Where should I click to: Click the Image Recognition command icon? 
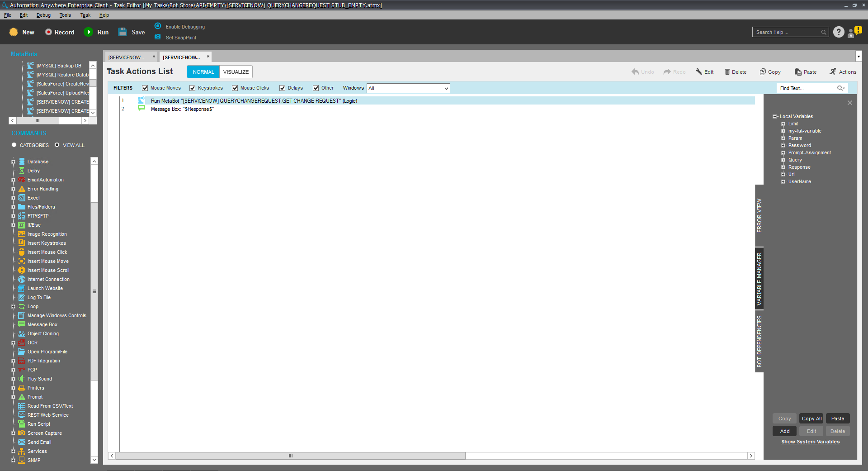[x=22, y=234]
